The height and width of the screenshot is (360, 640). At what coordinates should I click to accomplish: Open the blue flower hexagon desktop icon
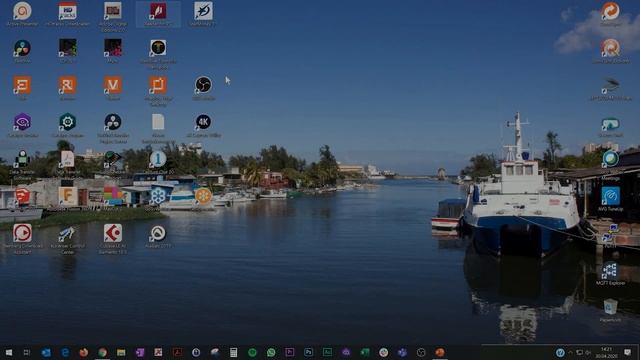[158, 197]
